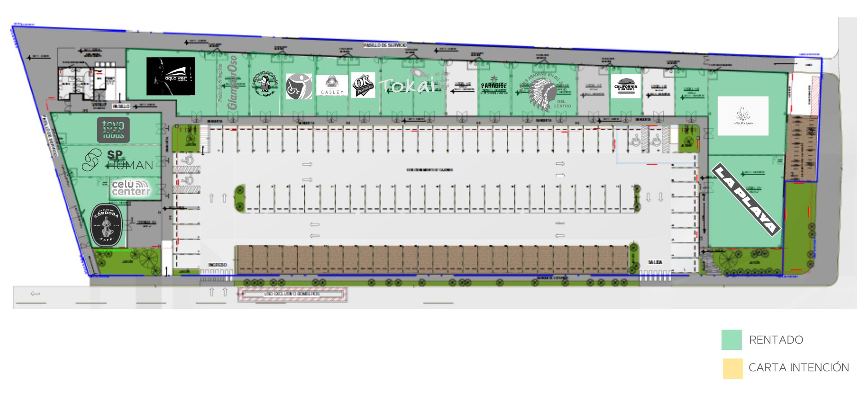The height and width of the screenshot is (396, 868).
Task: Select the central parking island rows
Action: [x=437, y=198]
